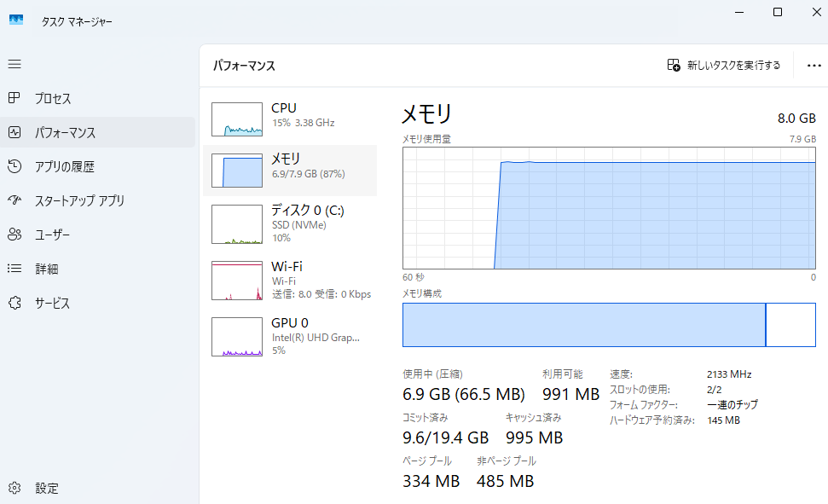828x504 pixels.
Task: Click the Task Manager title bar icon
Action: pos(16,20)
